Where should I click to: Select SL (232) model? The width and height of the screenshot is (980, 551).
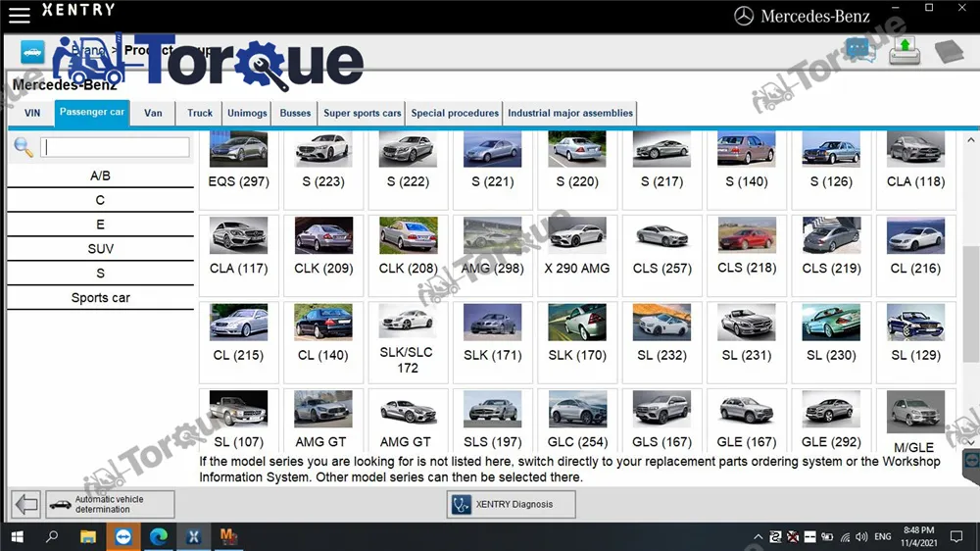coord(661,341)
